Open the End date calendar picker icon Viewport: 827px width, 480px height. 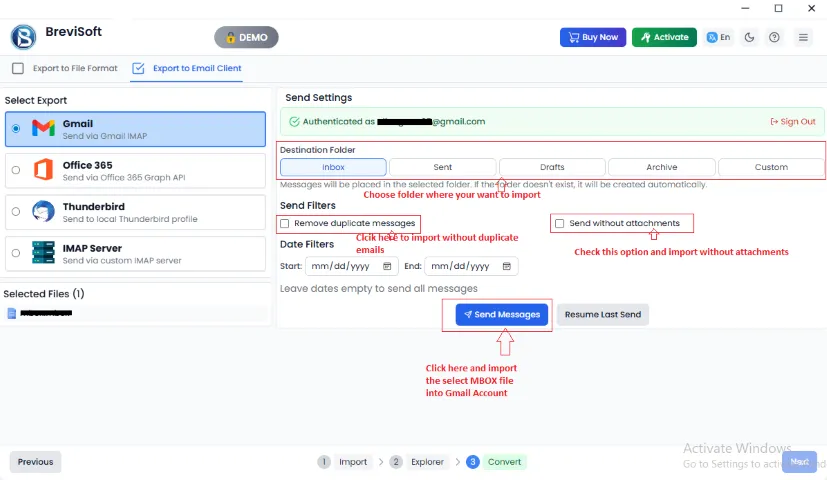[x=507, y=266]
